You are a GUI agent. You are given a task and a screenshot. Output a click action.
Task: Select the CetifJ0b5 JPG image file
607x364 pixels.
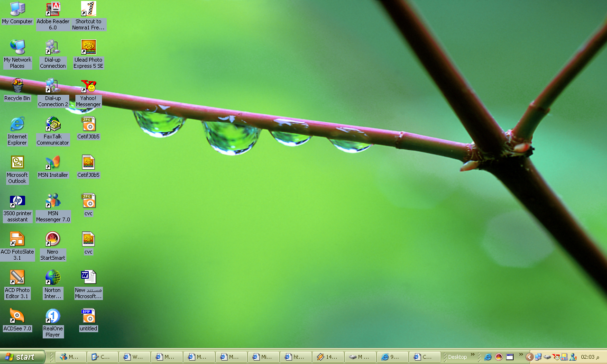(88, 128)
